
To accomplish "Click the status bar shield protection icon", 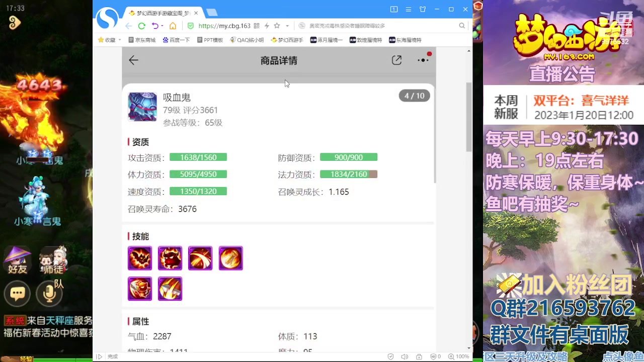I will (x=391, y=356).
